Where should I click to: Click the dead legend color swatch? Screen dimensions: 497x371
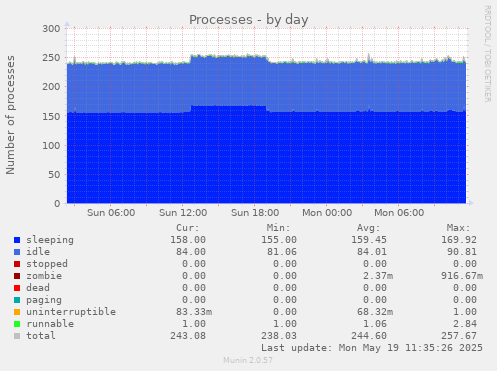[x=17, y=288]
